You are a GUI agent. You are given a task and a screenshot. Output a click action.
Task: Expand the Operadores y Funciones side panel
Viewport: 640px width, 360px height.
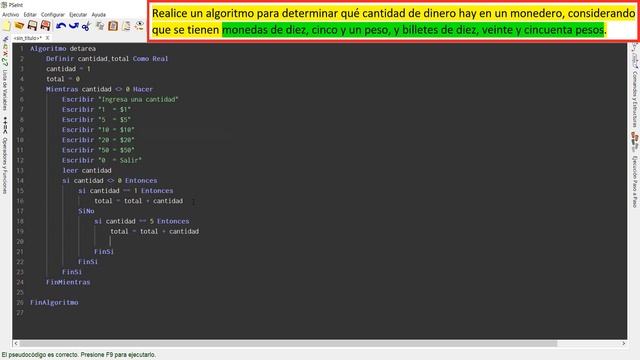(x=5, y=165)
